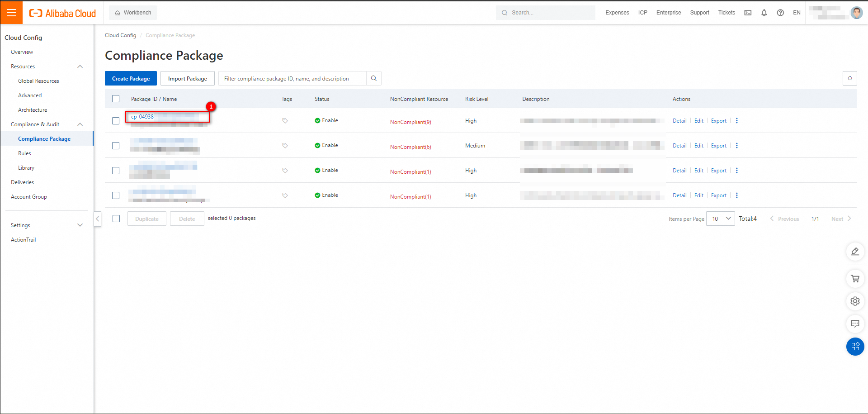
Task: Click Create Package button
Action: [131, 78]
